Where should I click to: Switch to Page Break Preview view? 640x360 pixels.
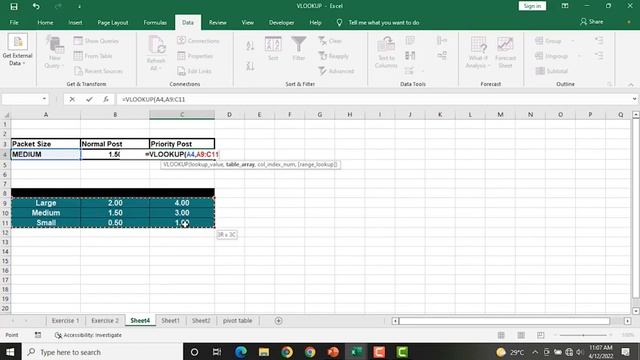540,335
